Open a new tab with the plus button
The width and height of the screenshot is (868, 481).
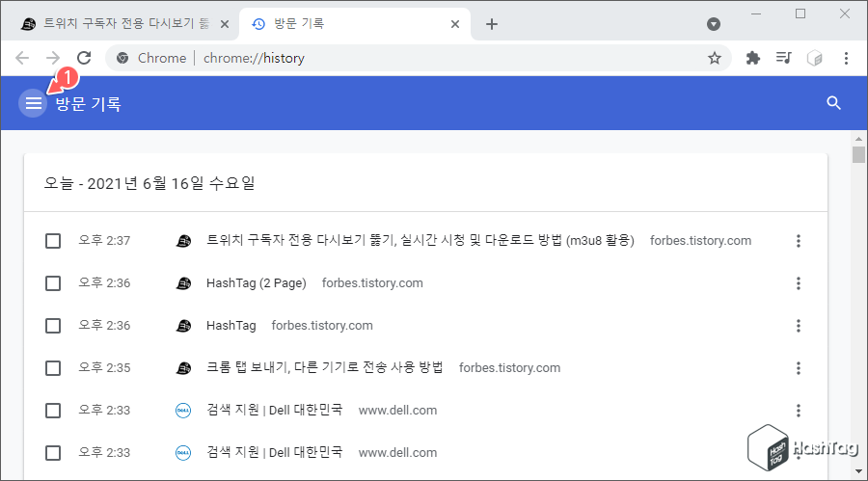tap(492, 24)
